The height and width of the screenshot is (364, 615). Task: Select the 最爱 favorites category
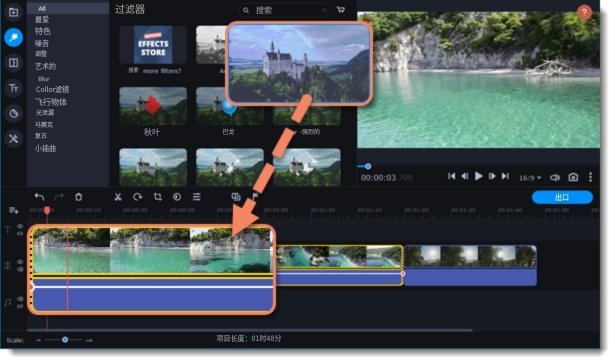42,19
